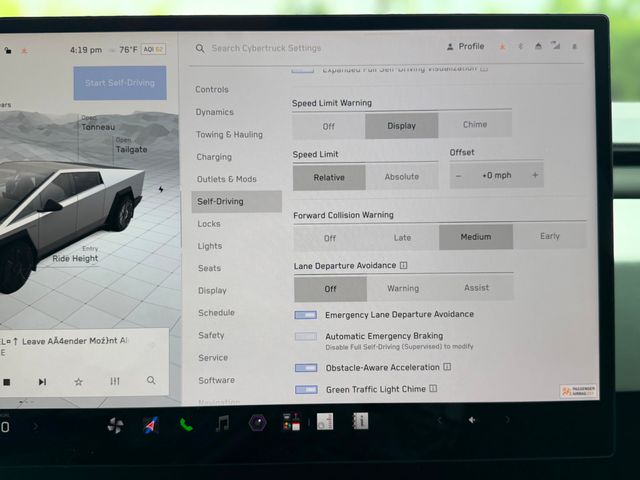Viewport: 640px width, 480px height.
Task: Open the green phone app
Action: point(186,424)
